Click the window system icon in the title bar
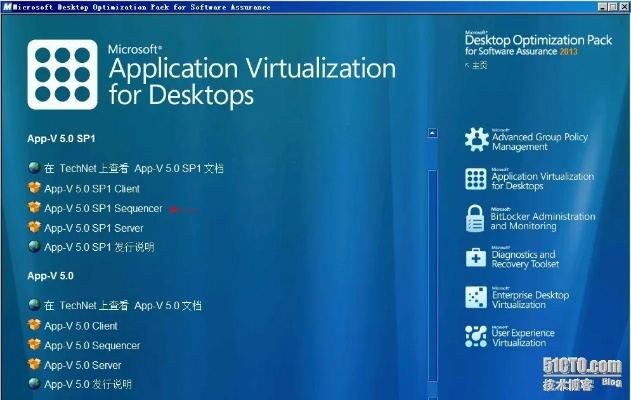This screenshot has width=631, height=400. point(7,6)
